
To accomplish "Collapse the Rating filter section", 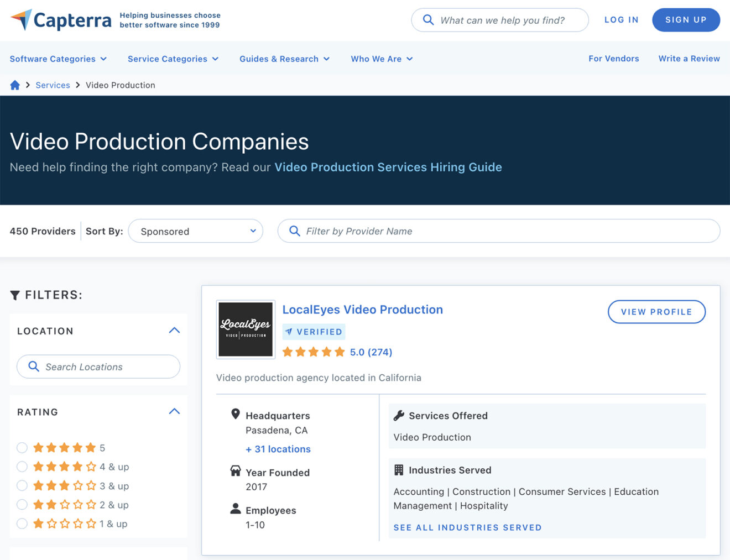I will [x=174, y=411].
